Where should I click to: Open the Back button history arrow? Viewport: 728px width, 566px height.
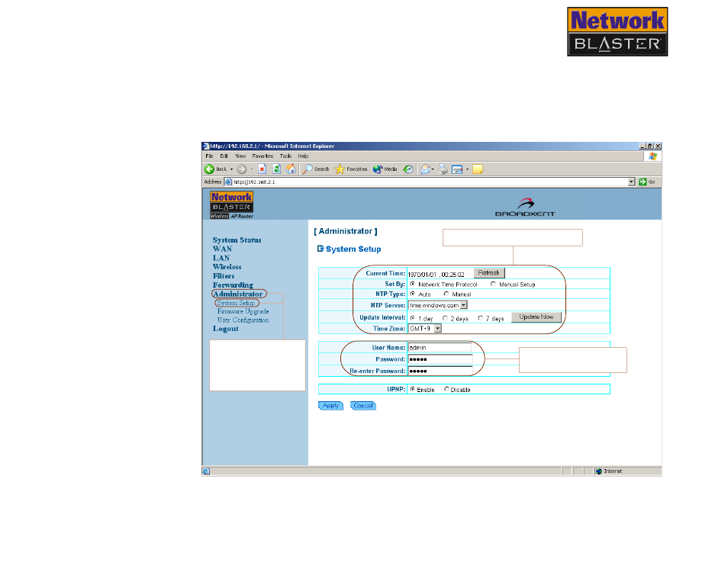point(232,169)
